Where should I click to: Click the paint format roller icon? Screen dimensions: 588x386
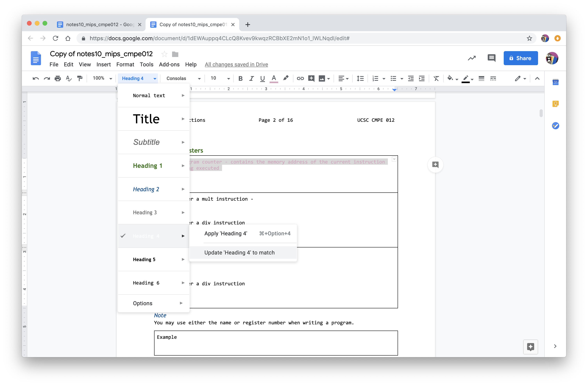tap(80, 78)
